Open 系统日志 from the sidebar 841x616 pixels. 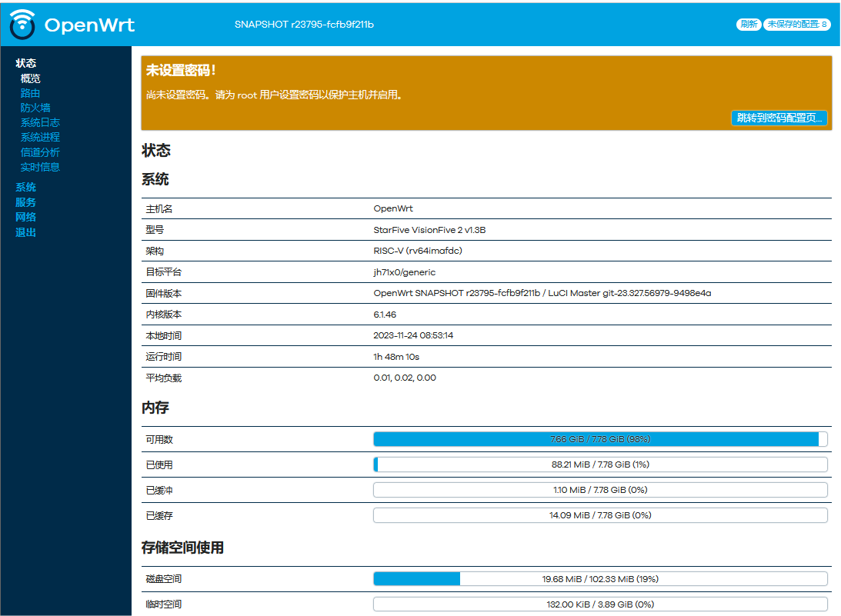[x=40, y=122]
